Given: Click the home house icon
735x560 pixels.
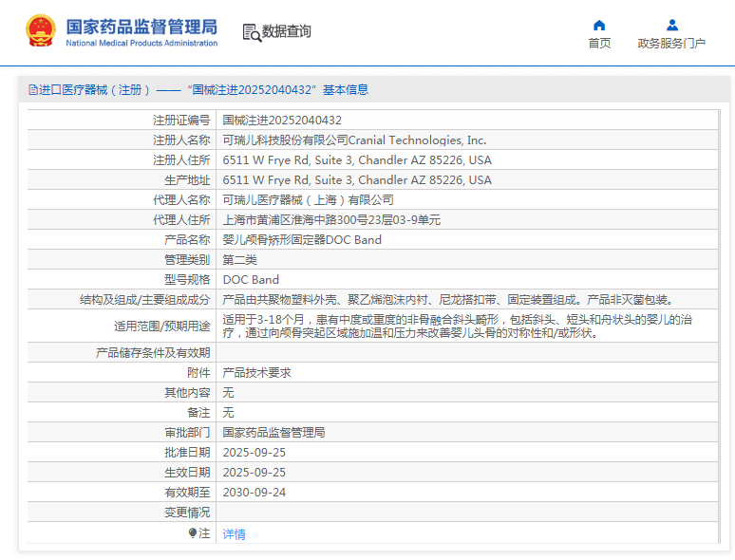Looking at the screenshot, I should (599, 26).
